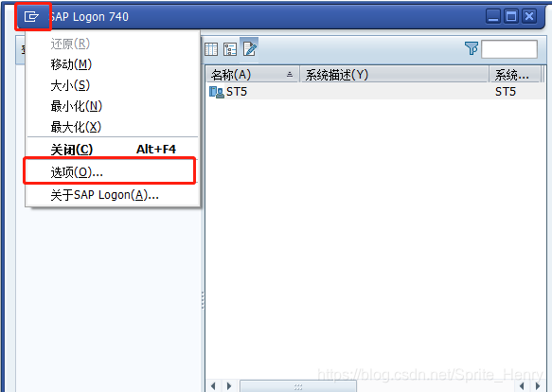Open the SAP Logon system menu icon

[x=31, y=16]
